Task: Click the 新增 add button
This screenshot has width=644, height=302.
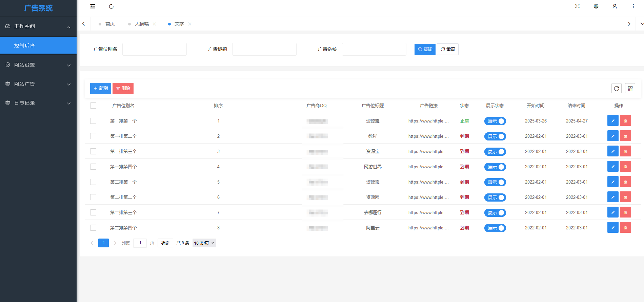Action: pyautogui.click(x=101, y=88)
